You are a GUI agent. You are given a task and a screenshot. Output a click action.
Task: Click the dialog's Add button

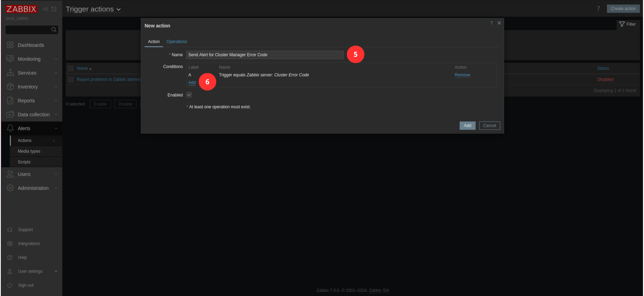pos(467,126)
